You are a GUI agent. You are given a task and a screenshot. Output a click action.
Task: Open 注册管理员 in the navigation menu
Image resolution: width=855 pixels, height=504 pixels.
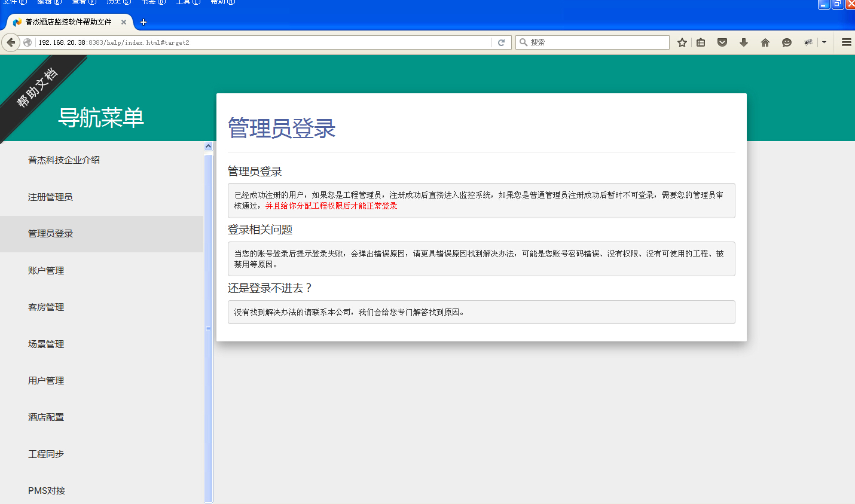pyautogui.click(x=50, y=197)
